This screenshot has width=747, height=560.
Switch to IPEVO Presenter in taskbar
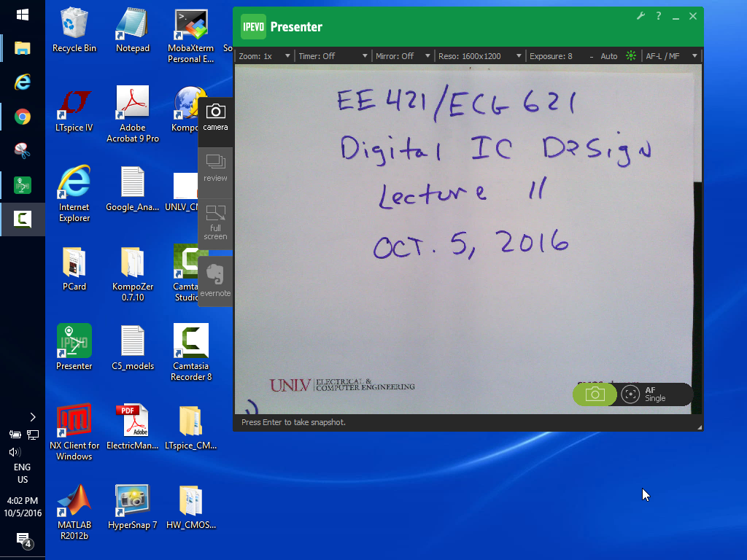point(23,185)
